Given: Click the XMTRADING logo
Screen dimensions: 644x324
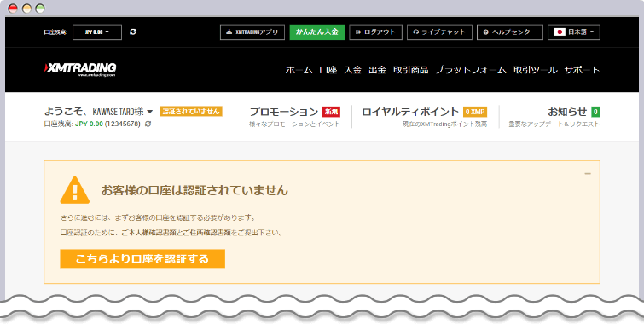Looking at the screenshot, I should point(80,69).
